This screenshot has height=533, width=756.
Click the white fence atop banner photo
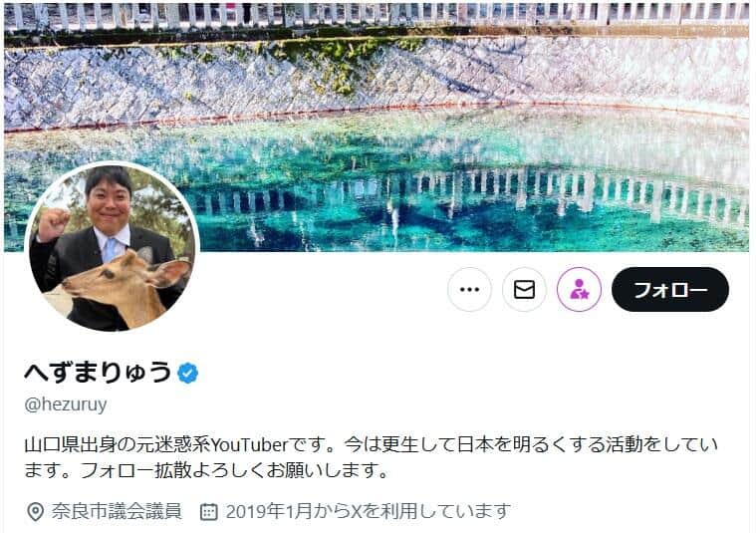(377, 15)
